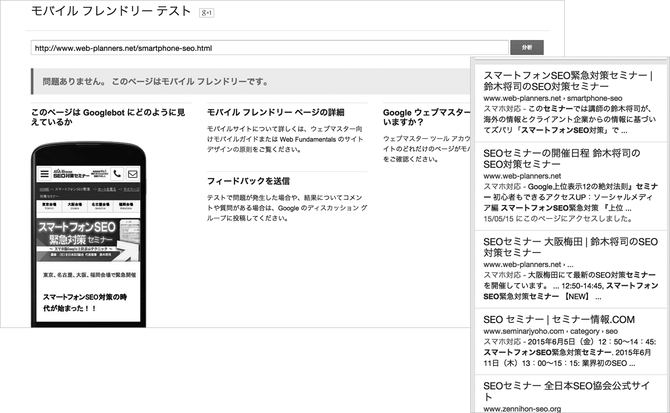670x413 pixels.
Task: Open 全日本SEO協会公式サイト search result
Action: click(x=567, y=385)
